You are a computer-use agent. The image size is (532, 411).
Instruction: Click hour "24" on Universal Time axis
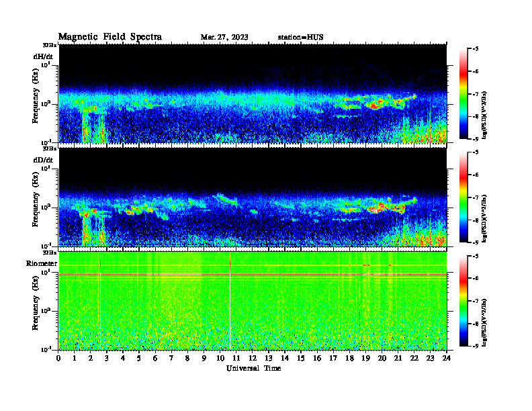[447, 358]
